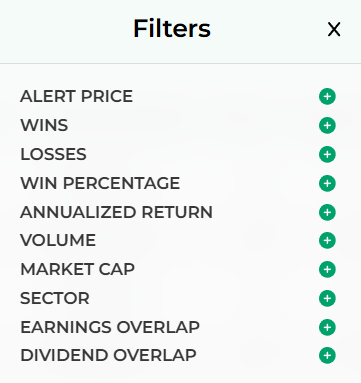Click the plus icon beside Alert Price
361x383 pixels.
tap(327, 96)
